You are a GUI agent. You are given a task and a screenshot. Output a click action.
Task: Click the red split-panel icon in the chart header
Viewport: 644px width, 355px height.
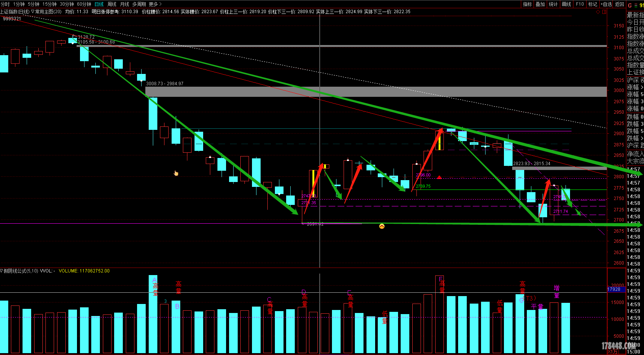click(604, 12)
